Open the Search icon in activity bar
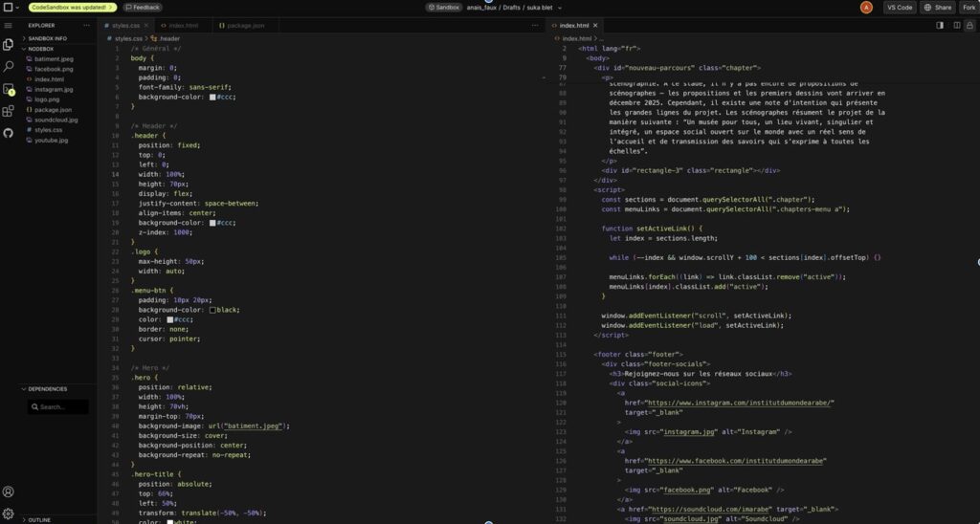 [x=8, y=67]
